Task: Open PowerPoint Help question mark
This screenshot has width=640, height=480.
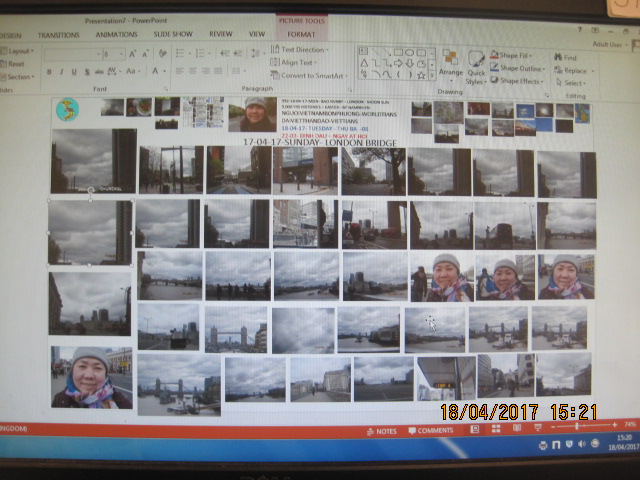Action: pyautogui.click(x=580, y=29)
